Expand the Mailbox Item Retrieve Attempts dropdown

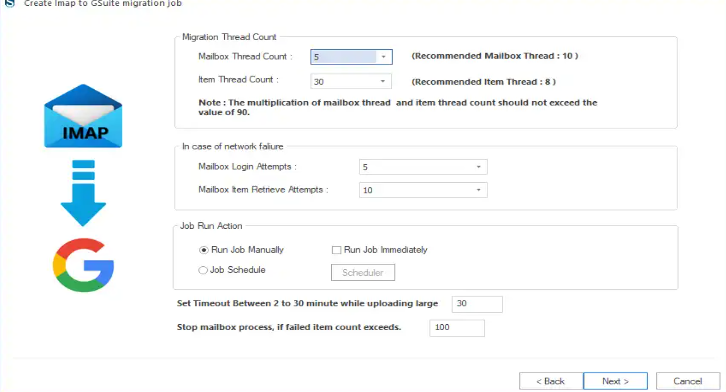pos(423,190)
